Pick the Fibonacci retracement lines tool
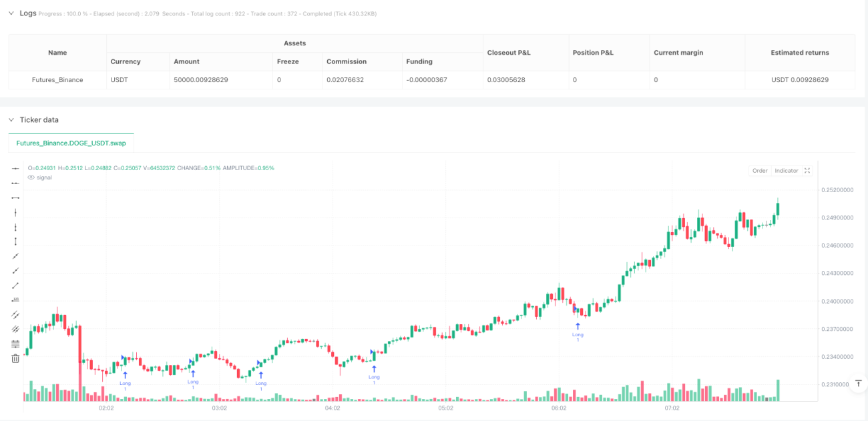The width and height of the screenshot is (868, 421). click(x=15, y=344)
